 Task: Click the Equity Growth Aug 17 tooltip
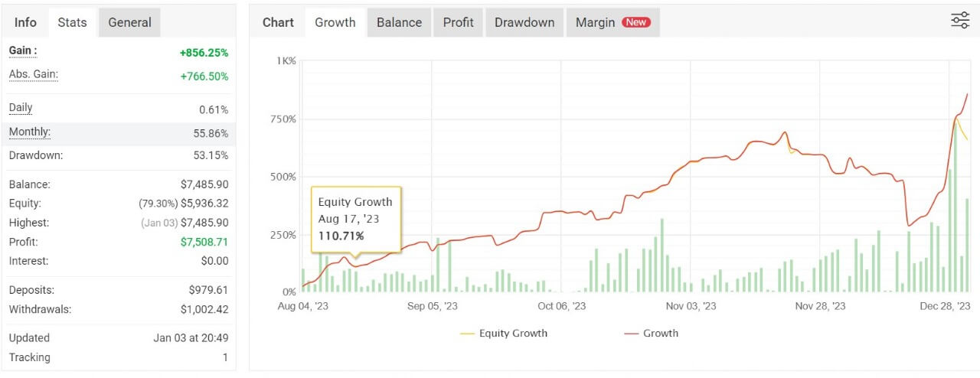point(355,219)
